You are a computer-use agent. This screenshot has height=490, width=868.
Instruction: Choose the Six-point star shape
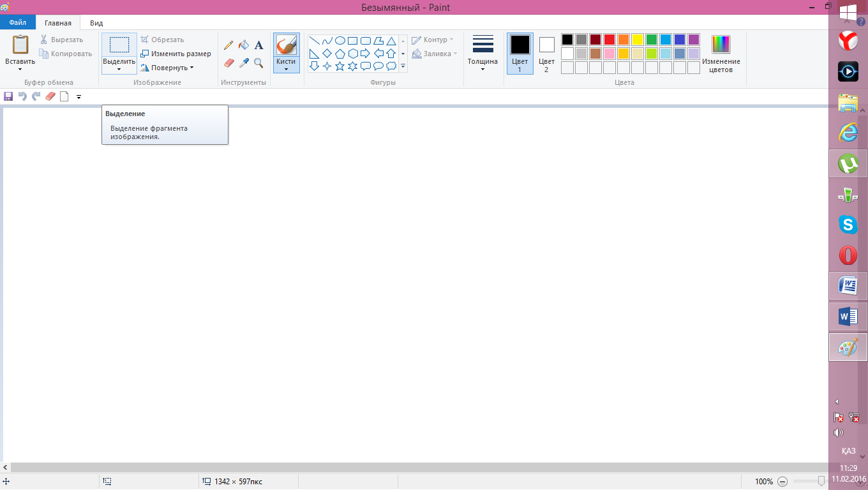353,66
